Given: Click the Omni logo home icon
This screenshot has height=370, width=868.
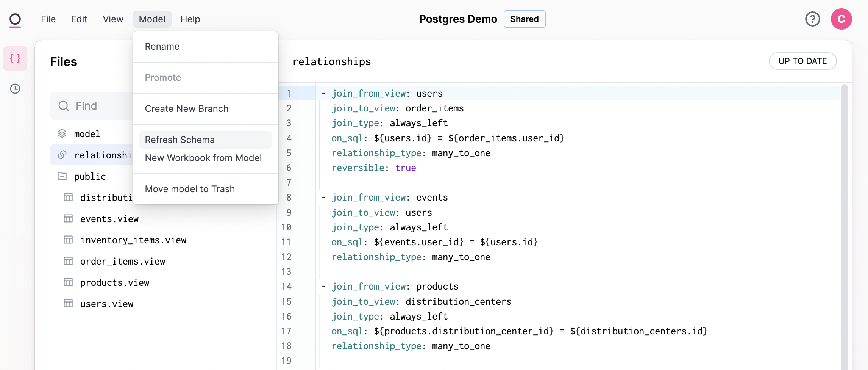Looking at the screenshot, I should point(15,19).
